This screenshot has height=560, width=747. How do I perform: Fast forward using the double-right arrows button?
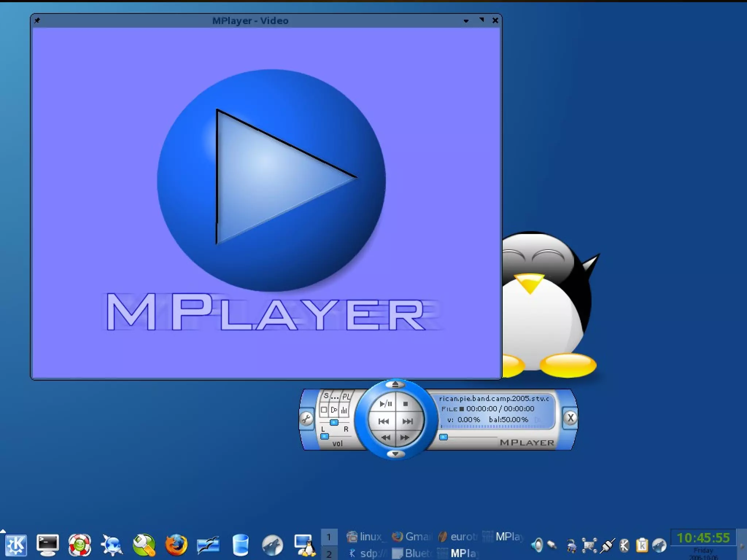[405, 437]
